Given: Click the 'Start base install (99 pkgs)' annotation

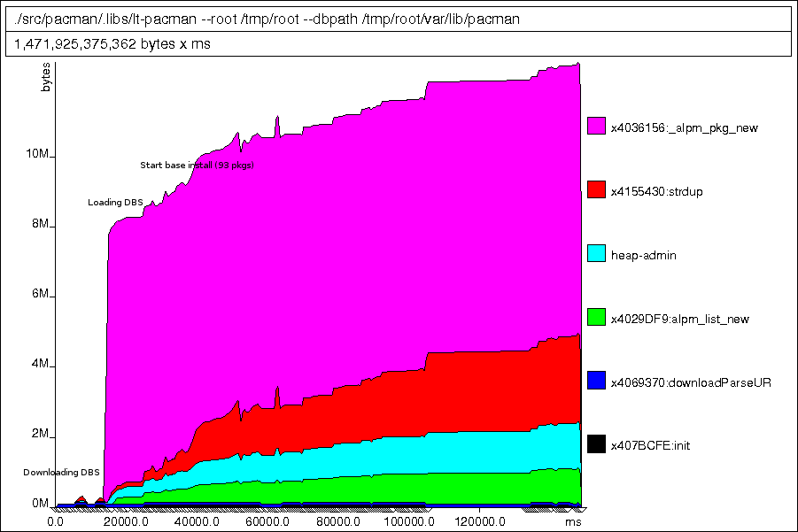Looking at the screenshot, I should point(197,166).
